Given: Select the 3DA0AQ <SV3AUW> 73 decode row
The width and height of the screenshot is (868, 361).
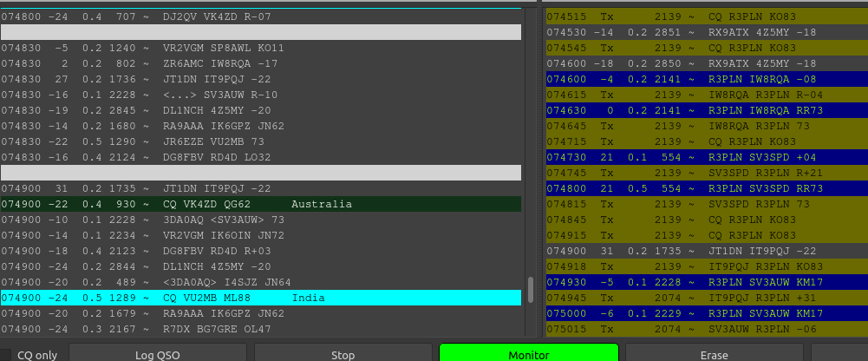Looking at the screenshot, I should pos(261,220).
